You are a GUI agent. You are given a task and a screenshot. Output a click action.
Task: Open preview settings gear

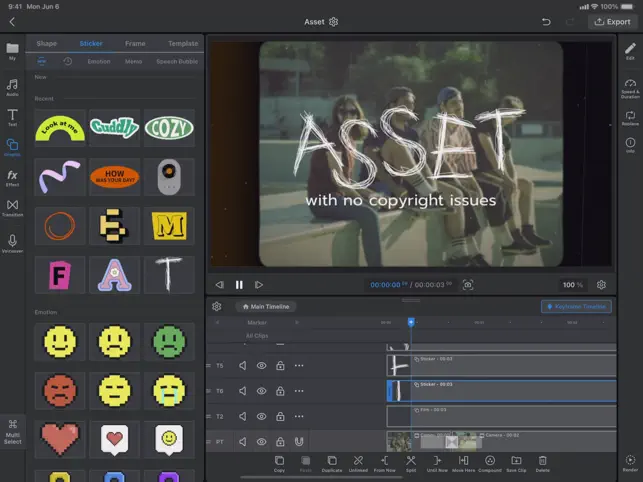pyautogui.click(x=601, y=285)
